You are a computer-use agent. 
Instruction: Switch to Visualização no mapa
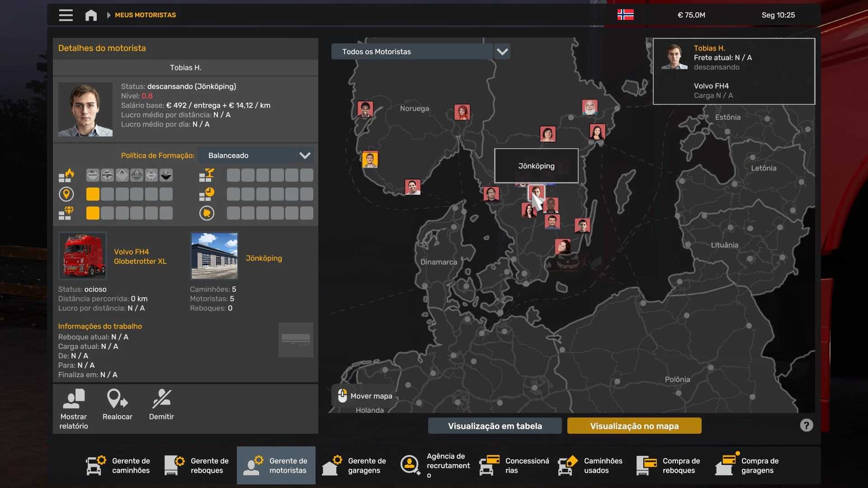(634, 426)
